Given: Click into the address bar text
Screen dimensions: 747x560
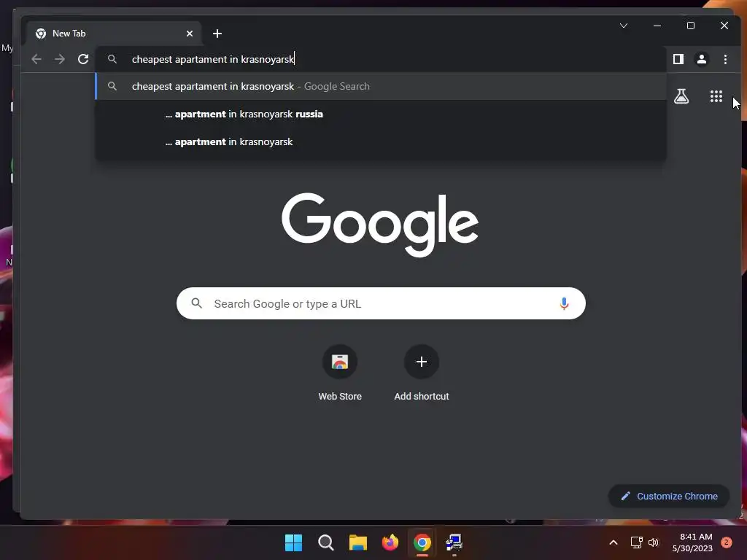Looking at the screenshot, I should click(x=213, y=59).
